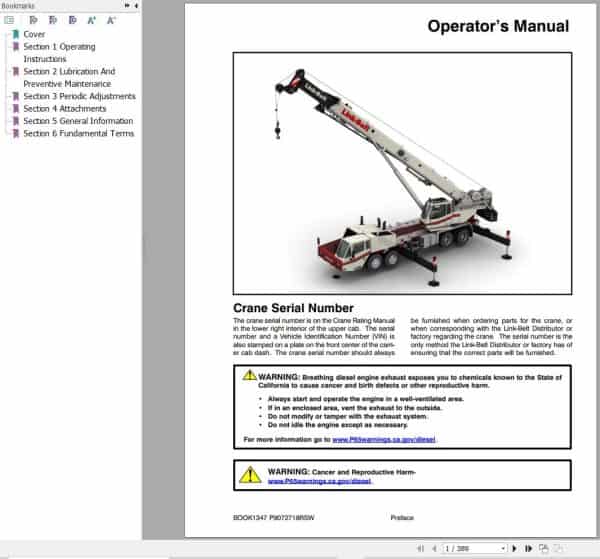The width and height of the screenshot is (600, 559).
Task: Open the page number dropdown arrow
Action: (503, 548)
